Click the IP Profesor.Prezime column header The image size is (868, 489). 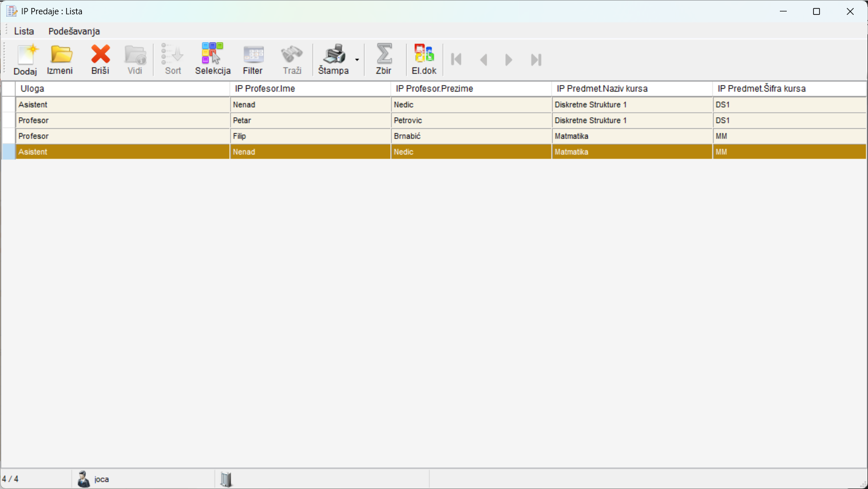pos(471,89)
